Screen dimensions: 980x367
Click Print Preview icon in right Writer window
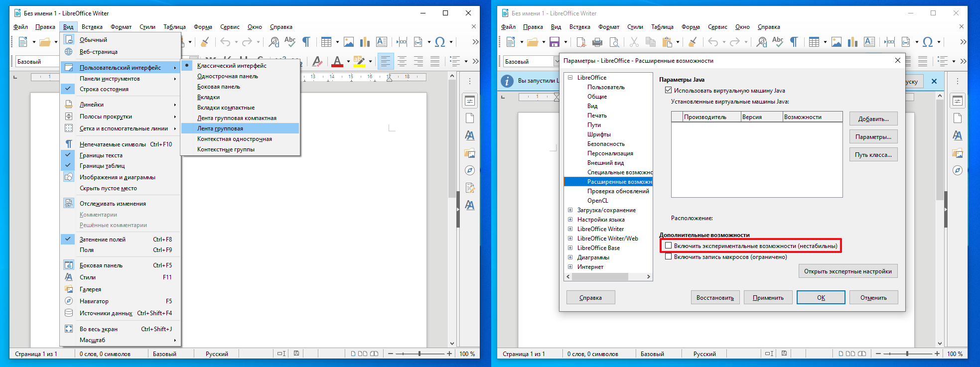tap(614, 42)
